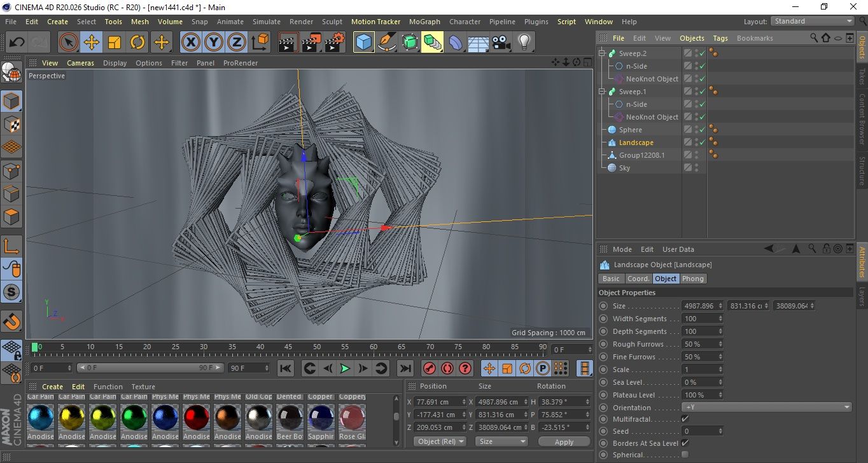868x463 pixels.
Task: Enable the Spherical checkbox
Action: [685, 455]
